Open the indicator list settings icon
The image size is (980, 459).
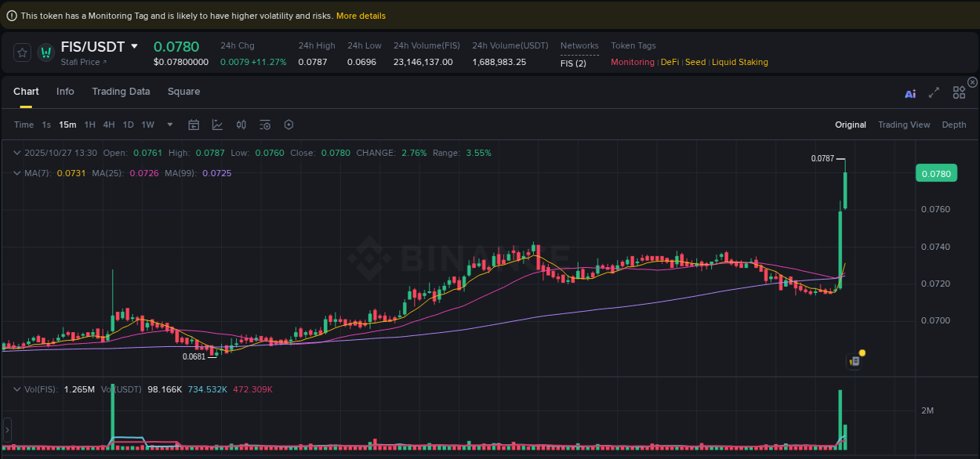coord(265,125)
